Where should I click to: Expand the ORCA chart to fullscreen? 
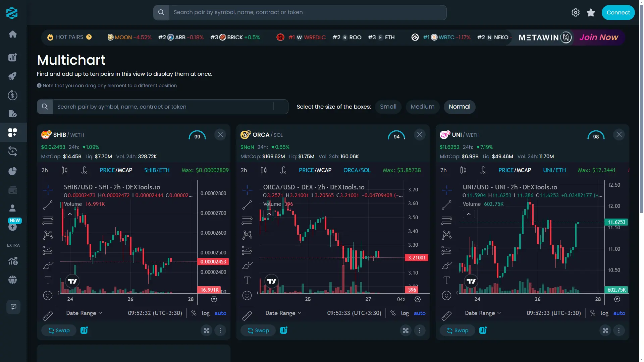(406, 330)
